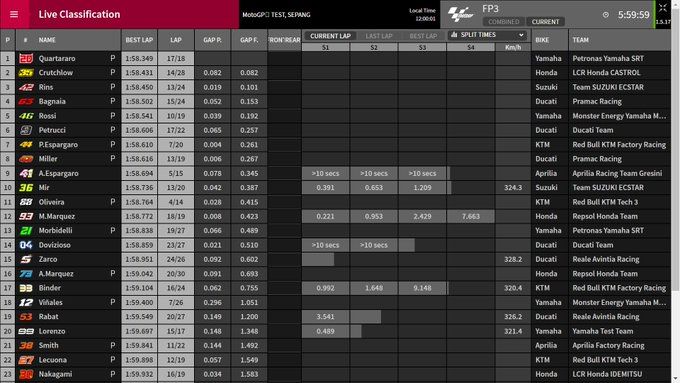This screenshot has width=680, height=383.
Task: Sort by BEST LAP column header
Action: 139,40
